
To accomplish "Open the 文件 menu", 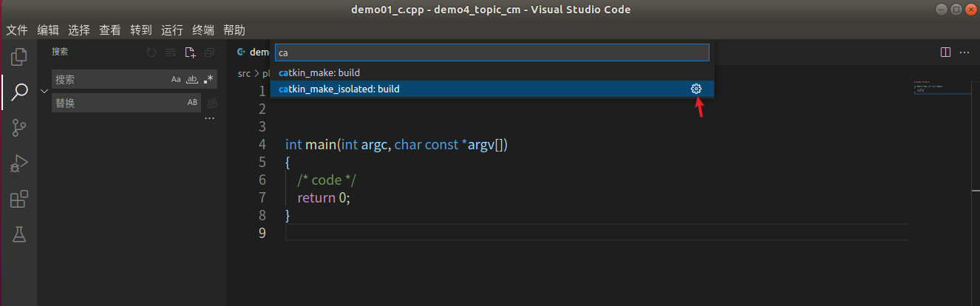I will coord(17,30).
